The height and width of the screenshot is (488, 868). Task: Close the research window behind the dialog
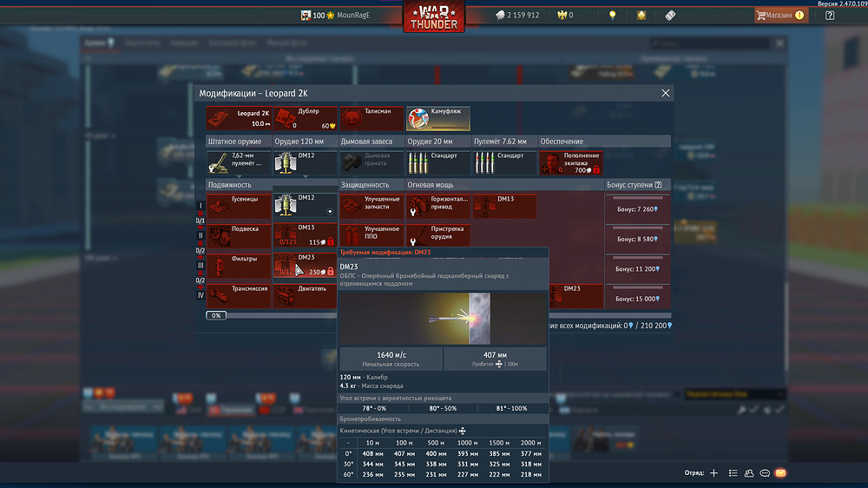[x=780, y=43]
